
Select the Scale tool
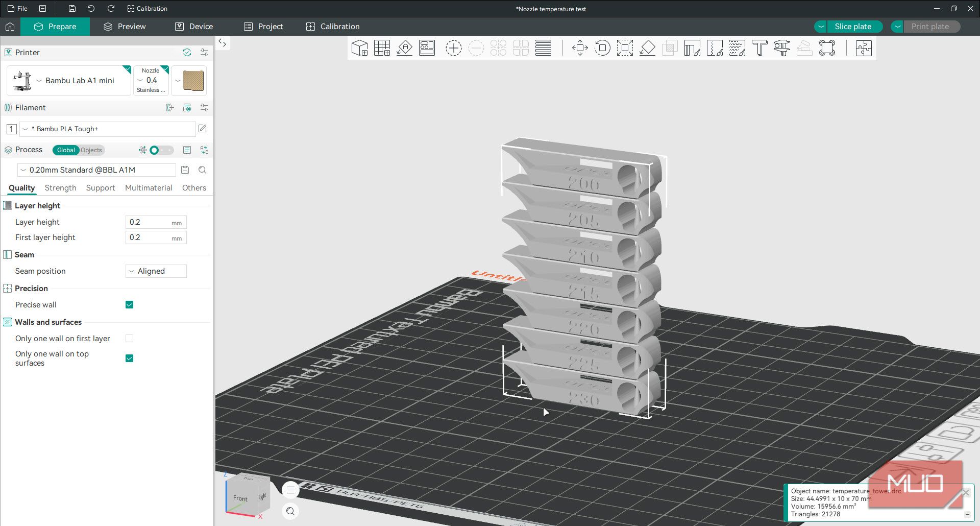(x=625, y=48)
